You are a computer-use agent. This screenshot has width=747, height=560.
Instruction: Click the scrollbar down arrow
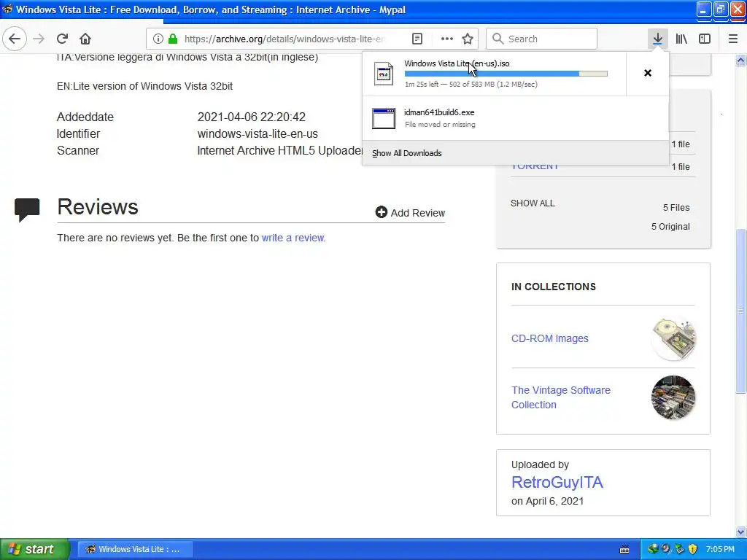coord(740,532)
